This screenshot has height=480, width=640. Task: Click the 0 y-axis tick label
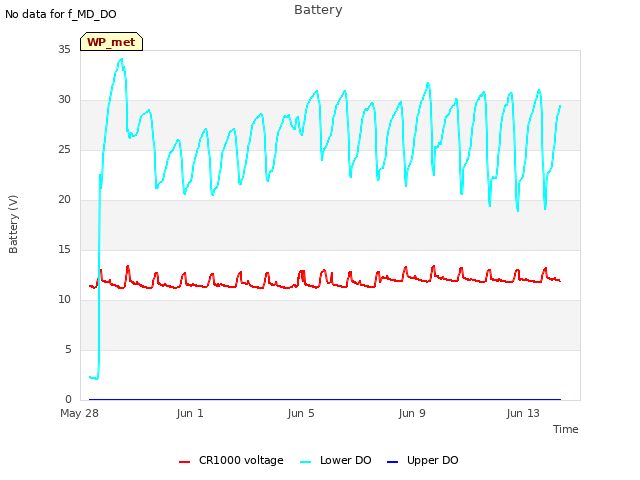[68, 399]
